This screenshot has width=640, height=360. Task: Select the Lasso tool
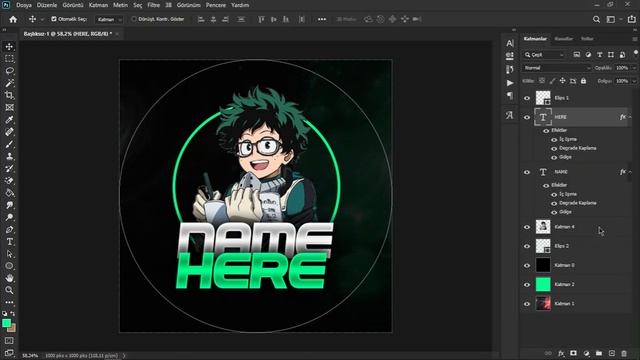(9, 71)
